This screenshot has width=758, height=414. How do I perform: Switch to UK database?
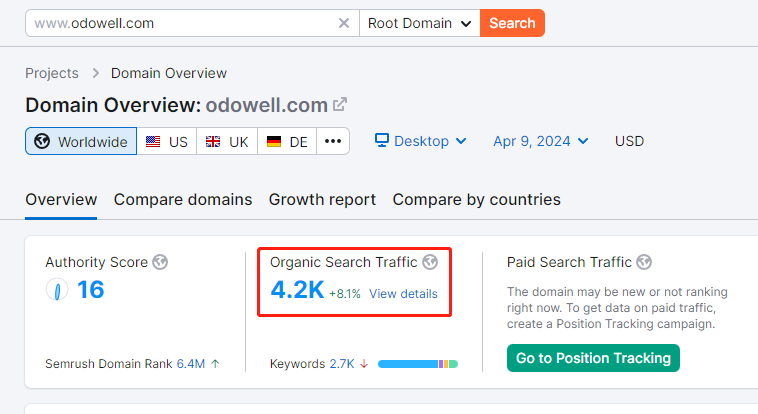click(227, 141)
